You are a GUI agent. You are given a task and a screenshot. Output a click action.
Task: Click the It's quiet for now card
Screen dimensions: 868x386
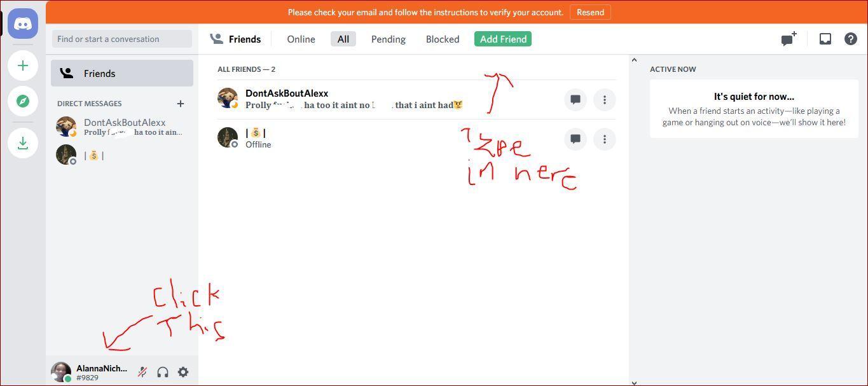click(x=754, y=109)
